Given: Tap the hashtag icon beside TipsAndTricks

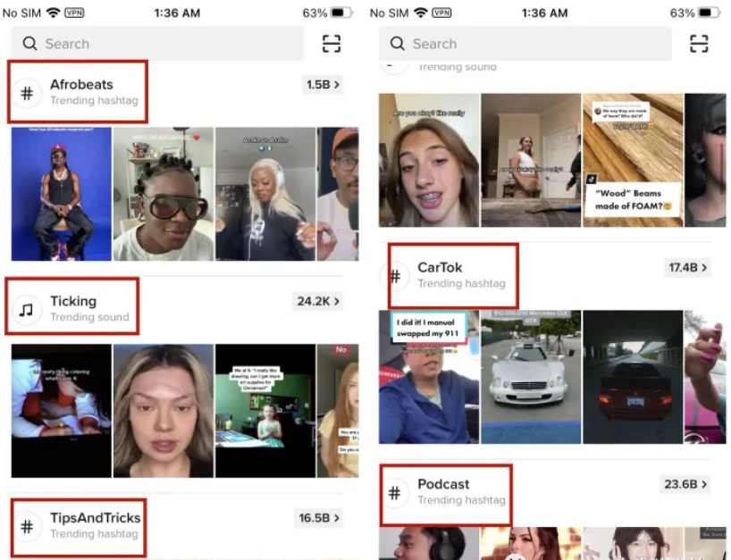Looking at the screenshot, I should tap(28, 526).
